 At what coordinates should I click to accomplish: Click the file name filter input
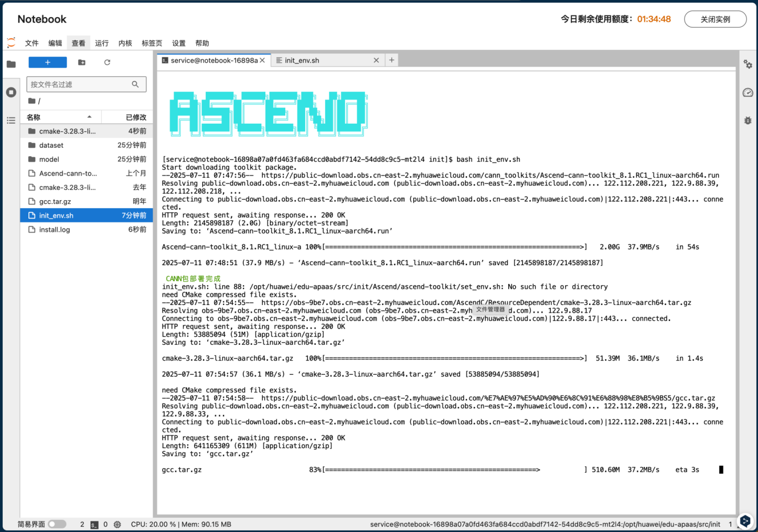[x=87, y=84]
